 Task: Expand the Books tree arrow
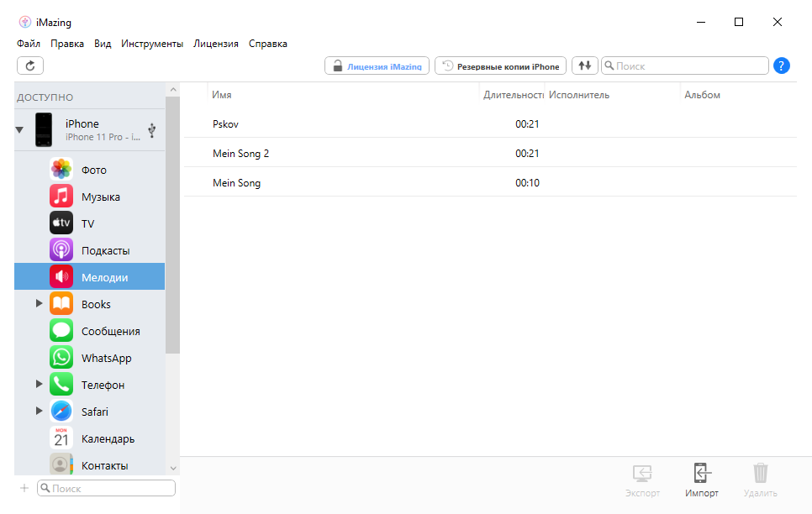[x=39, y=303]
